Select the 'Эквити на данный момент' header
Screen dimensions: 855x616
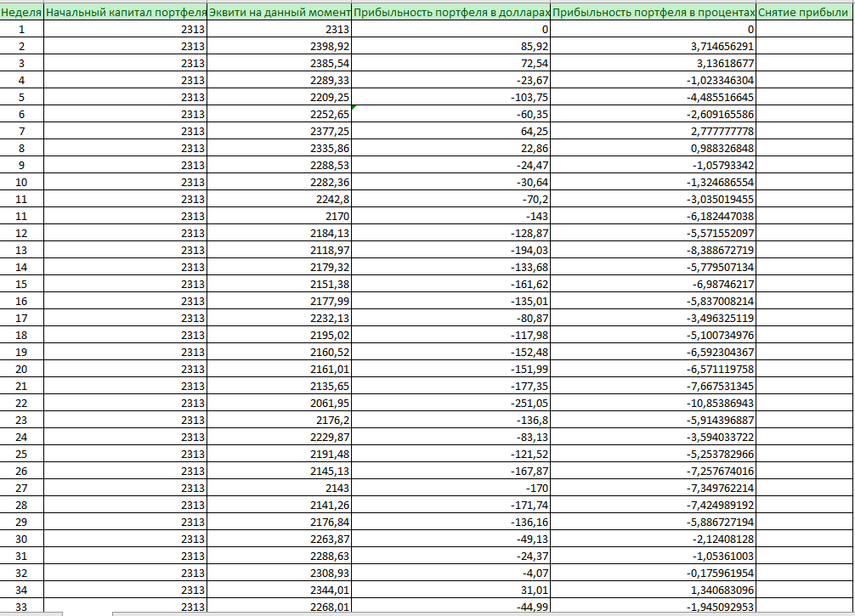(280, 13)
